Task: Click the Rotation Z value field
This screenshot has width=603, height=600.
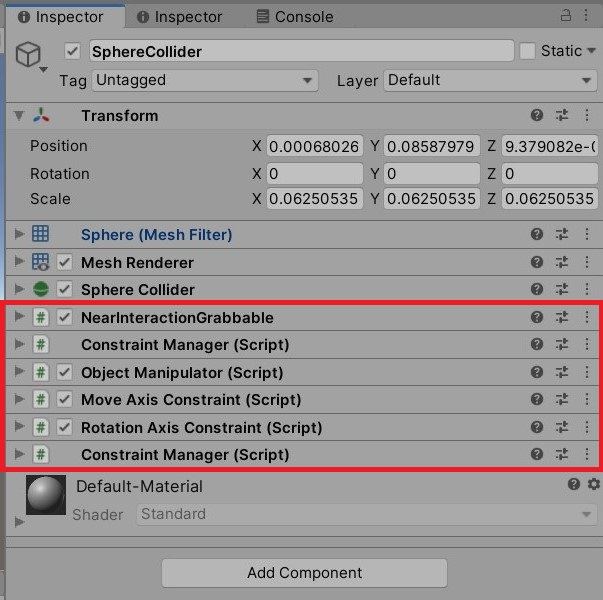Action: [x=550, y=173]
